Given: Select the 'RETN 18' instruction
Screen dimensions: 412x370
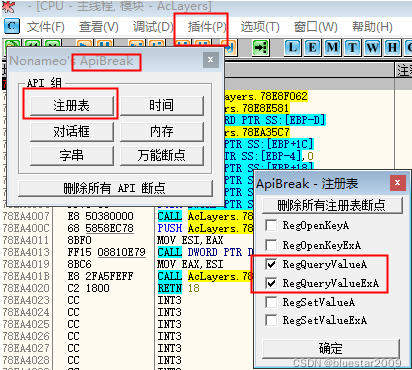Looking at the screenshot, I should (x=178, y=288).
